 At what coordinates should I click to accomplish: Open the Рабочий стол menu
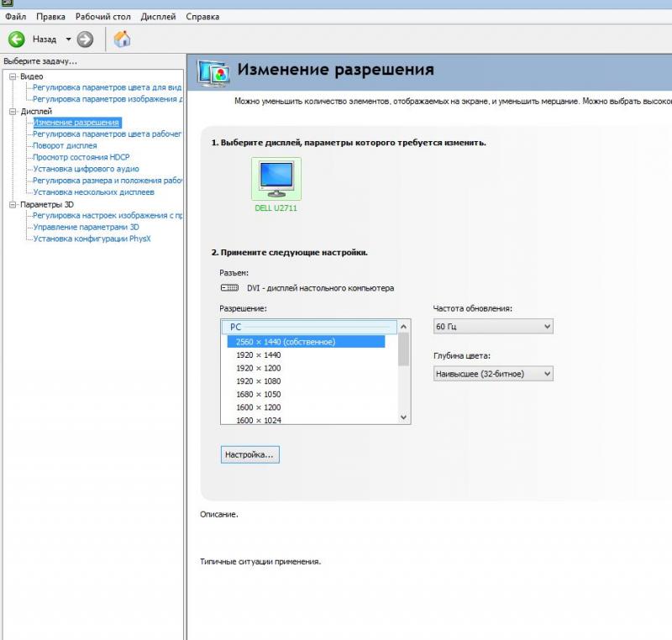tap(102, 17)
